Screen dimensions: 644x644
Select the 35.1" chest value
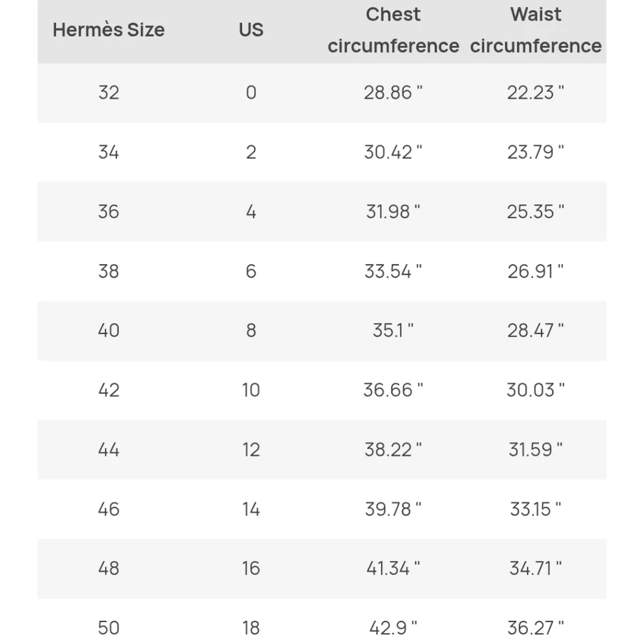[x=393, y=330]
